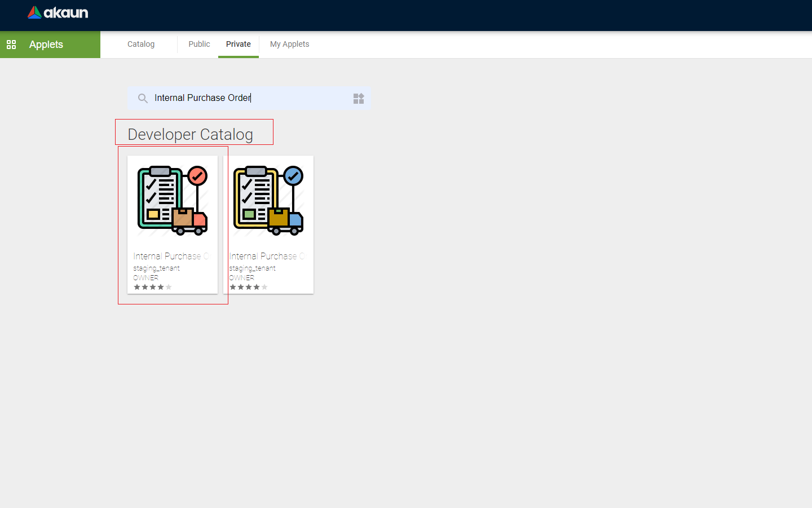Open the My Applets tab
812x508 pixels.
(x=289, y=44)
